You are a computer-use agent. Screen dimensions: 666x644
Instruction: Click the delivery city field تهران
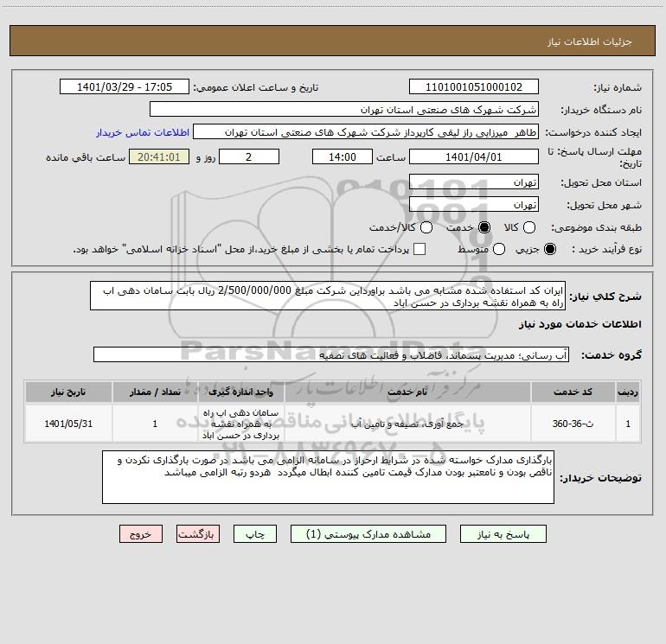click(474, 204)
